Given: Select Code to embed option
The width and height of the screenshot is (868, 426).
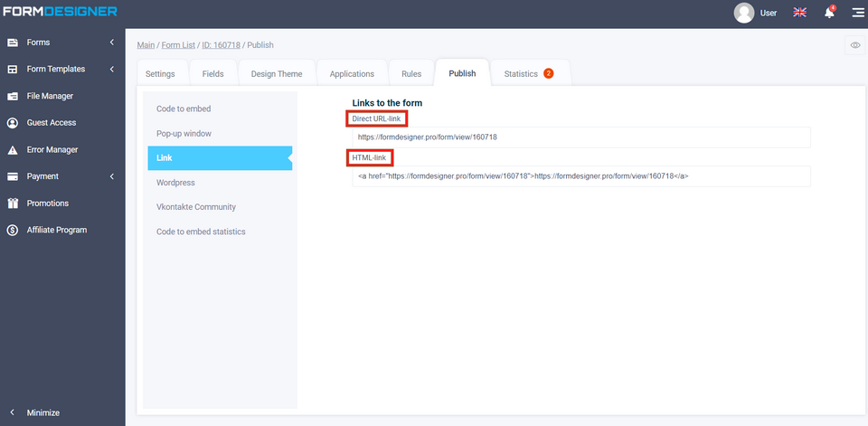Looking at the screenshot, I should [184, 109].
